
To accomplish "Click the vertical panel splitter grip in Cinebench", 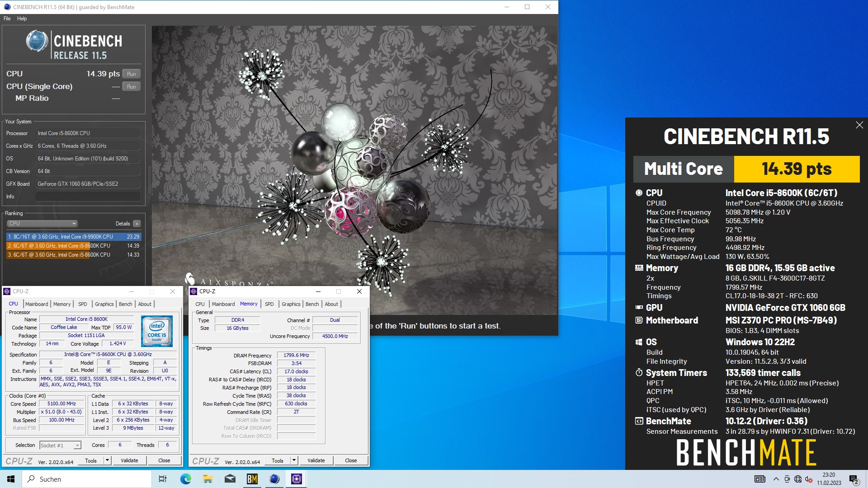I will click(x=149, y=180).
